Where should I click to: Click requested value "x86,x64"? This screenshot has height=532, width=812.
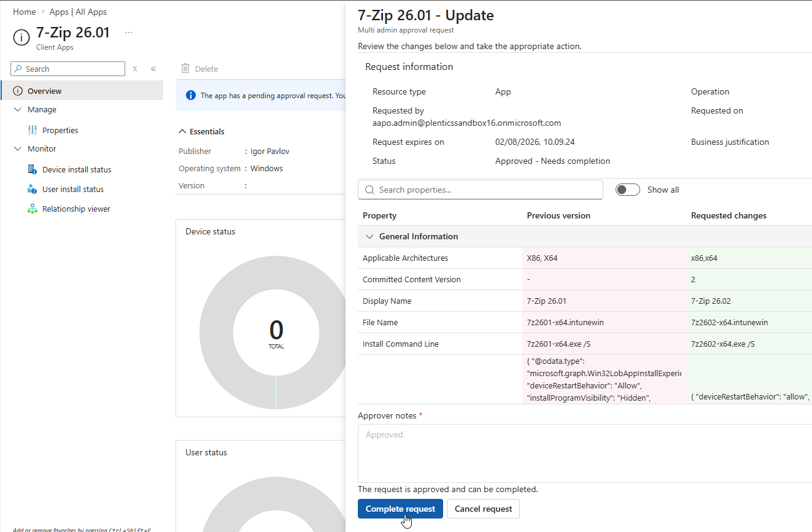(704, 258)
